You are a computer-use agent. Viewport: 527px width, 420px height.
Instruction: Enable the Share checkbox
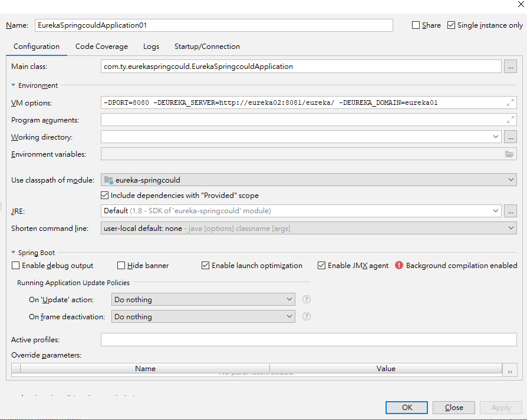416,25
